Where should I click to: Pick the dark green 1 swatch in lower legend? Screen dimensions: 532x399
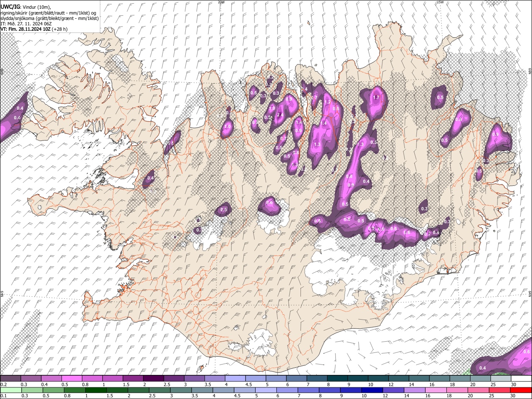click(96, 390)
